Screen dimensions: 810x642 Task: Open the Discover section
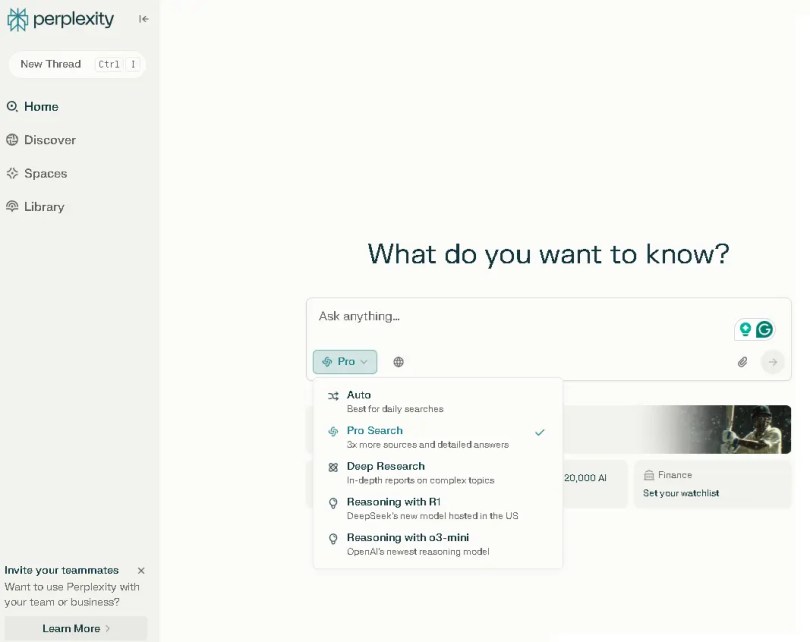41,140
